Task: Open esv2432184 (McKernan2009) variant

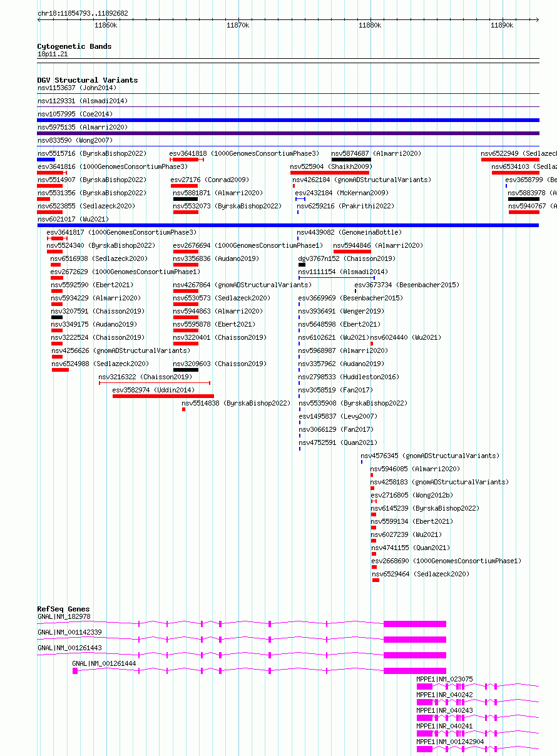Action: point(342,193)
